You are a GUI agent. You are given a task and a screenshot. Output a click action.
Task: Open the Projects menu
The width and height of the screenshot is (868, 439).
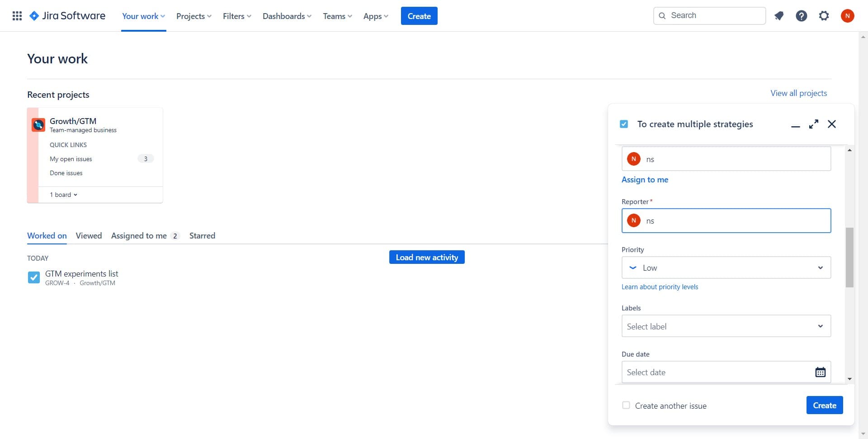193,16
